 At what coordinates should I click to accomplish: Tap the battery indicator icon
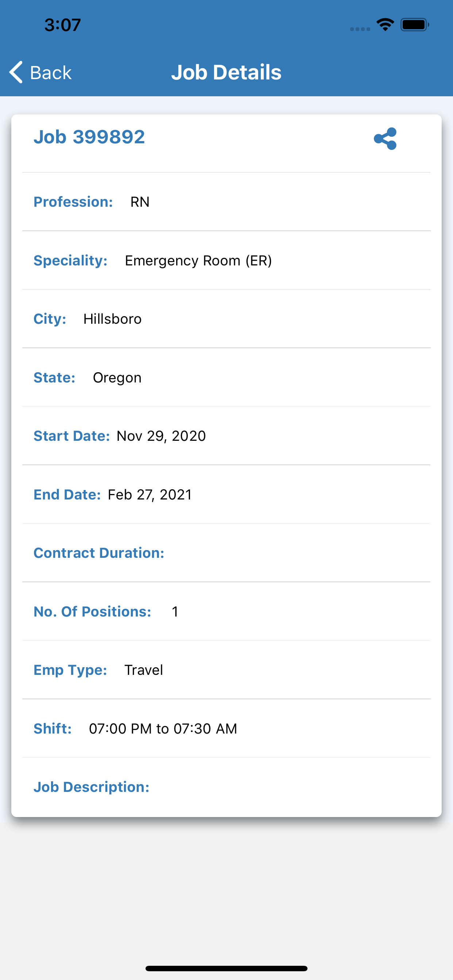(415, 25)
